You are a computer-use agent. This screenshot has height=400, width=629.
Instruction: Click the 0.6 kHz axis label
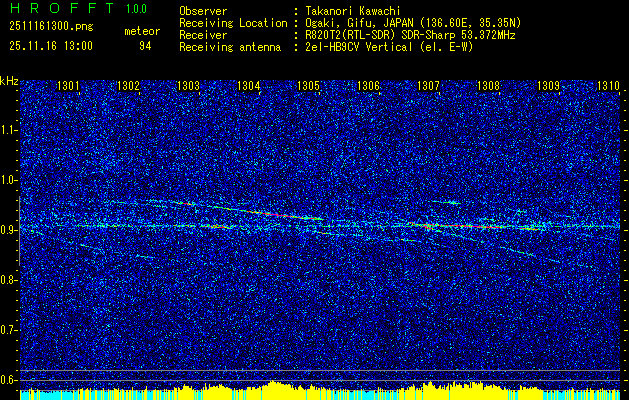pyautogui.click(x=9, y=380)
